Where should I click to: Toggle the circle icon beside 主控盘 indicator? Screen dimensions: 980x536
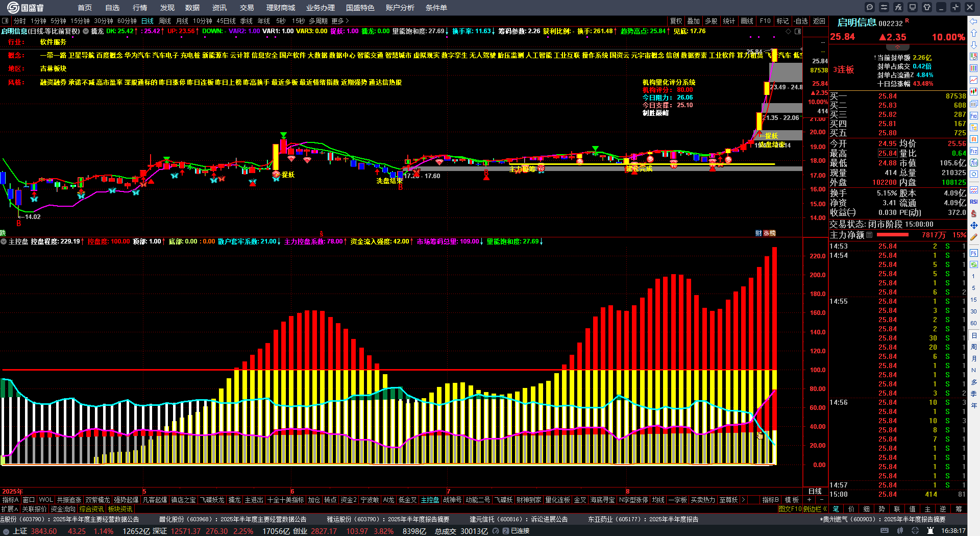[4, 241]
